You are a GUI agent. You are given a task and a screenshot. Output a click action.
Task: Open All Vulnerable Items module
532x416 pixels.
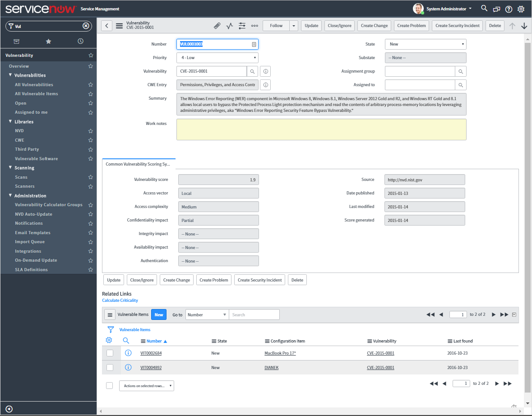[36, 94]
